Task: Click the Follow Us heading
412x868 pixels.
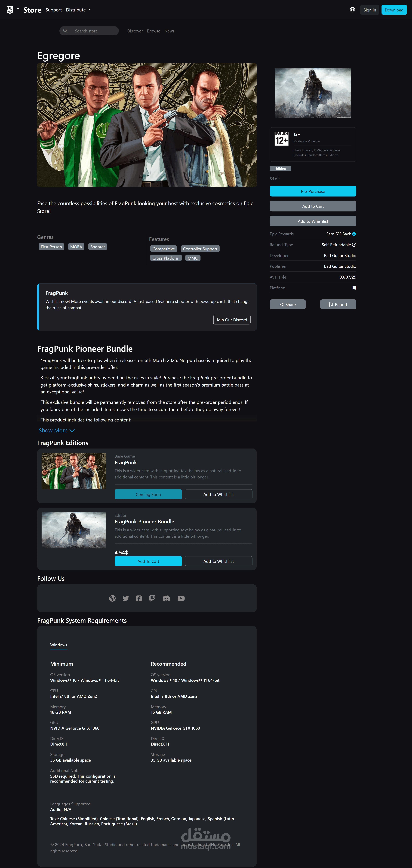Action: 51,578
